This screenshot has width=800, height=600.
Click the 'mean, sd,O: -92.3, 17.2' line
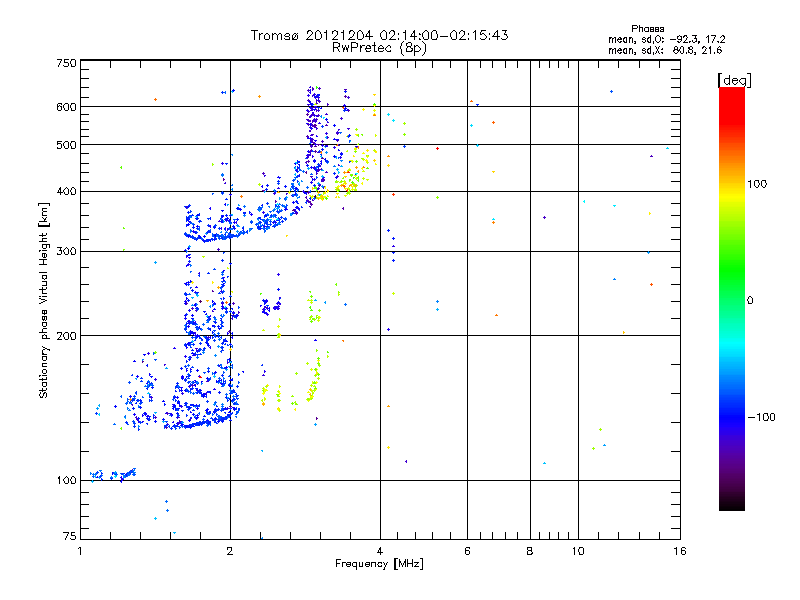point(666,39)
